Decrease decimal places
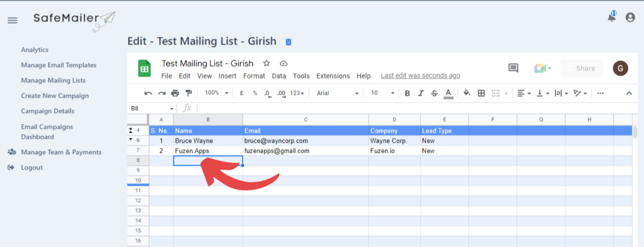The height and width of the screenshot is (247, 644). coord(268,94)
